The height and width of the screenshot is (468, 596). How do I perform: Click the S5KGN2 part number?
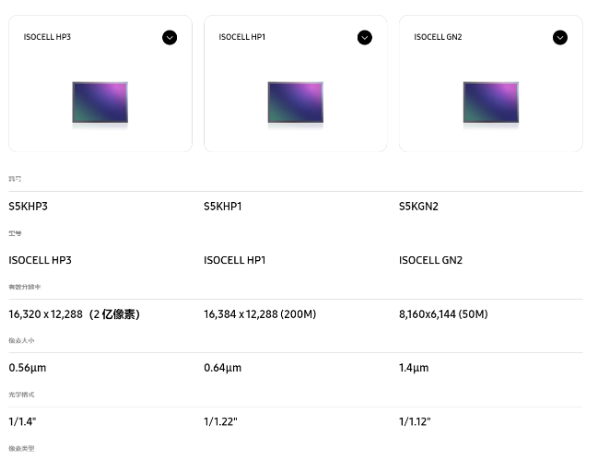coord(418,206)
